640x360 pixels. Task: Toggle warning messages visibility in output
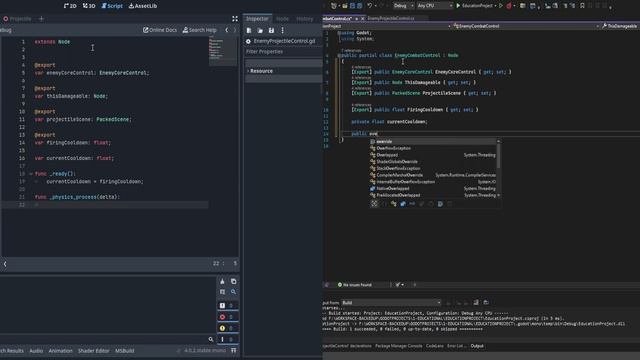coord(227,328)
